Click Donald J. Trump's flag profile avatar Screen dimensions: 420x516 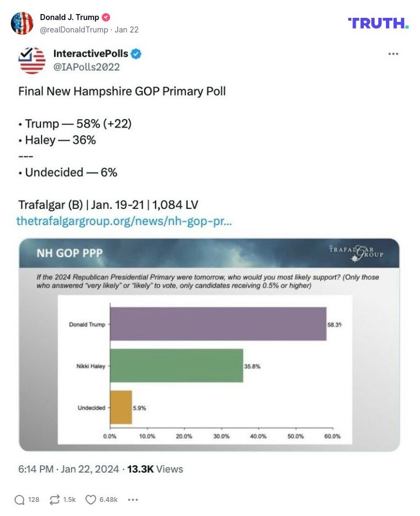pyautogui.click(x=23, y=24)
